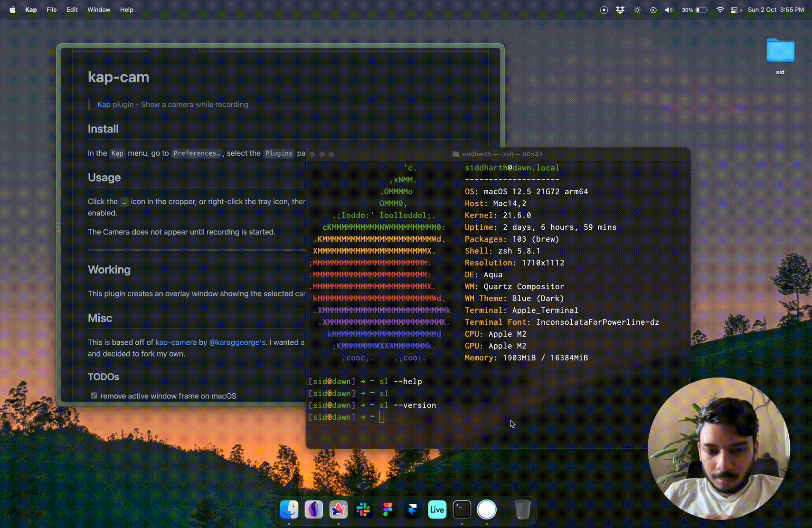Viewport: 812px width, 528px height.
Task: Open the Edit menu
Action: pos(72,9)
